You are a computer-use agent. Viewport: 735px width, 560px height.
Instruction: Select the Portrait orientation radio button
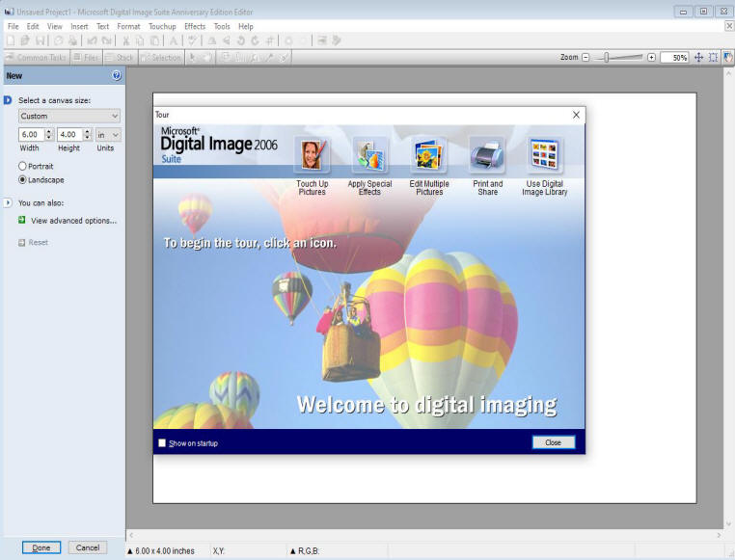22,166
